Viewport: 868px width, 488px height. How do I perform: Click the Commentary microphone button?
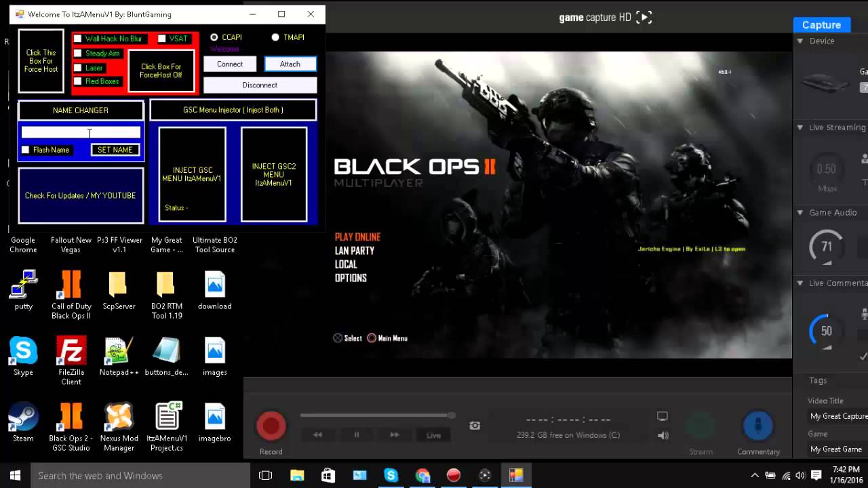click(x=758, y=426)
